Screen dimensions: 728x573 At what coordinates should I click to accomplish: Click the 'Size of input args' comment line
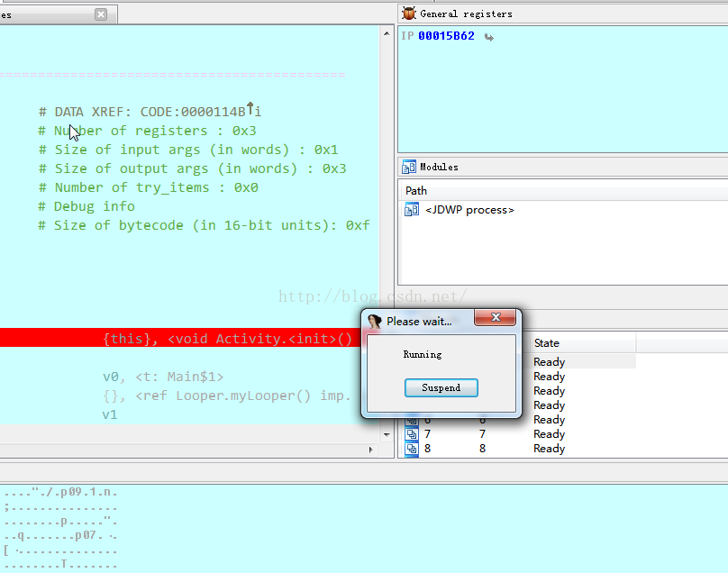188,150
